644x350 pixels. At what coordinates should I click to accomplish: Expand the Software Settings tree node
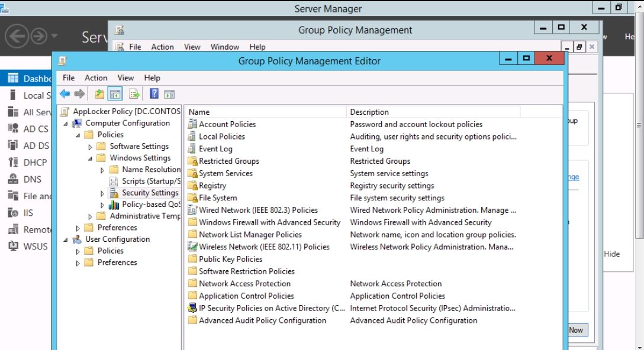pyautogui.click(x=90, y=147)
